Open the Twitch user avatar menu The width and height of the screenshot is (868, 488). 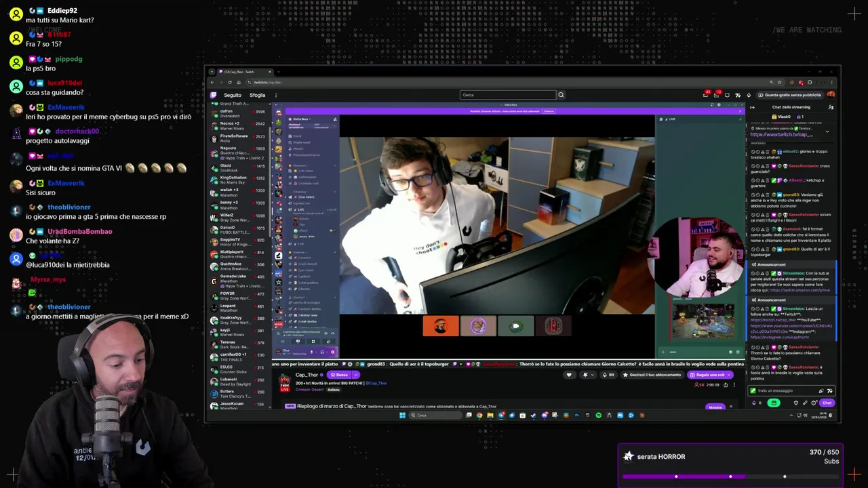pos(831,94)
